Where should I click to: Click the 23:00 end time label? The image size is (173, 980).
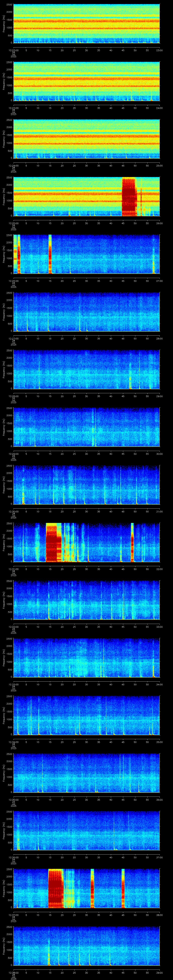click(160, 50)
